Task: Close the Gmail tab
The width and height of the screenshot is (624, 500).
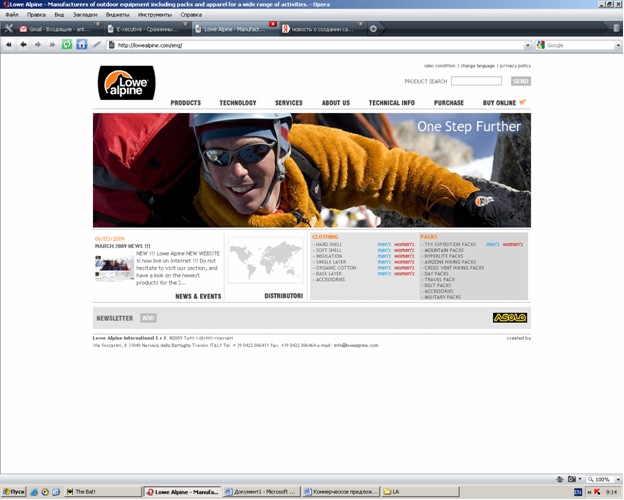Action: (97, 24)
